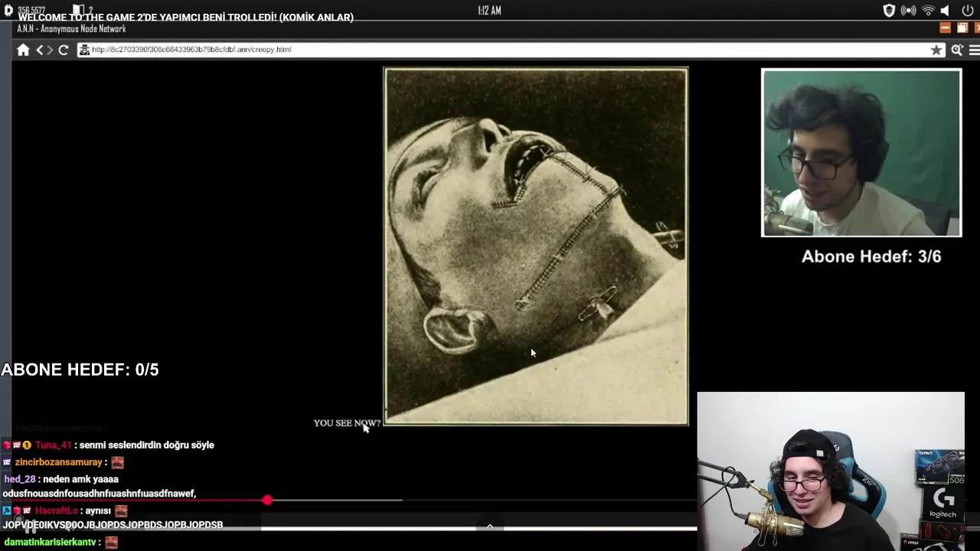Open the skull shield VPN icon
The image size is (980, 551).
(889, 11)
